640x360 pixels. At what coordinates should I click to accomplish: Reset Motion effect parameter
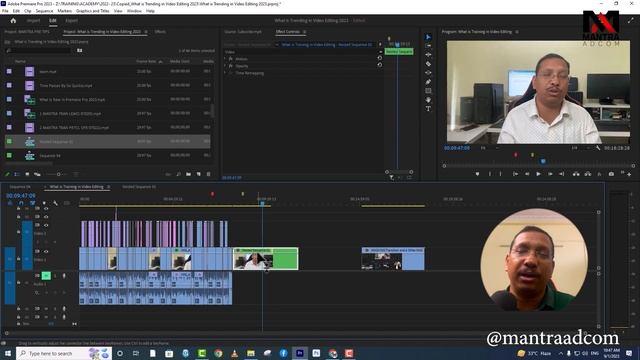click(380, 58)
